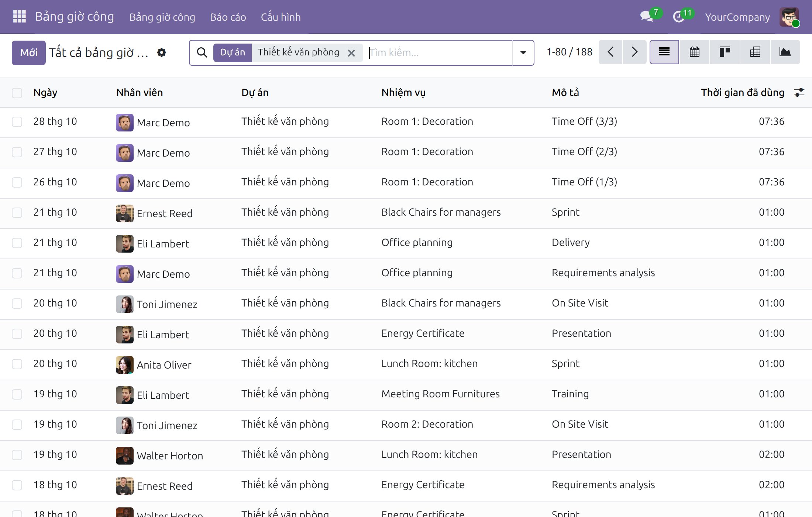Switch to kanban view
Viewport: 812px width, 517px height.
click(725, 52)
